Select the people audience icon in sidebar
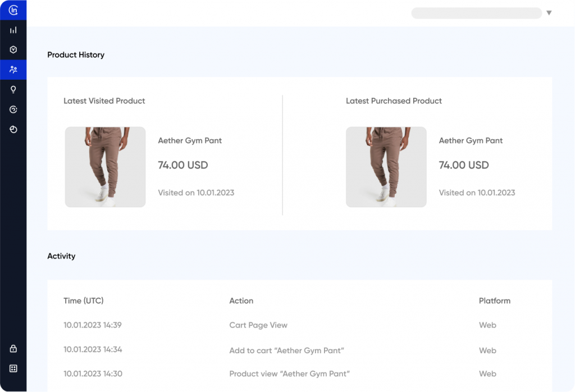Screen dimensions: 575x392 13,70
